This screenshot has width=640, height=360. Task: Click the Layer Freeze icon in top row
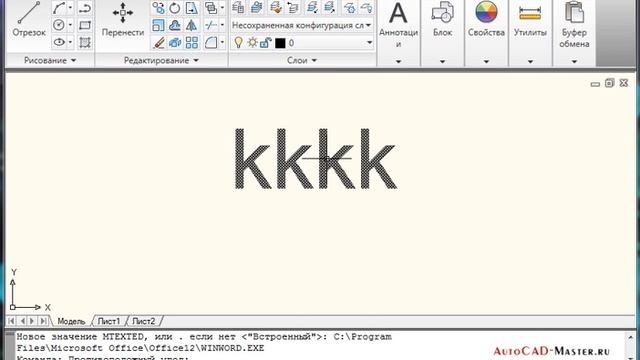click(x=349, y=7)
